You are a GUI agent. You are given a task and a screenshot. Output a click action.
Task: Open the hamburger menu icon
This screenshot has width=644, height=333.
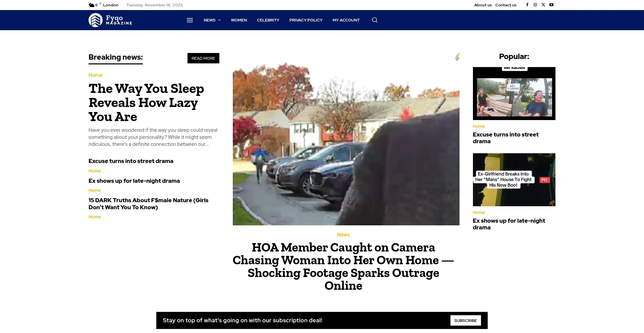[190, 20]
